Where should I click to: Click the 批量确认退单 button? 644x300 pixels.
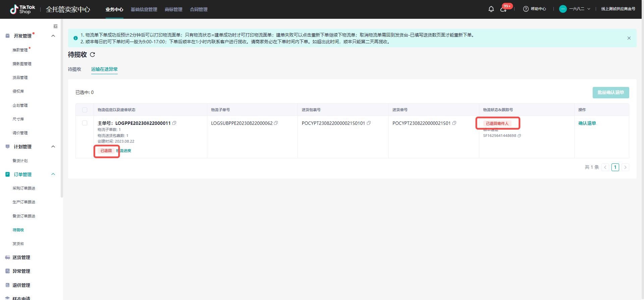(x=611, y=93)
